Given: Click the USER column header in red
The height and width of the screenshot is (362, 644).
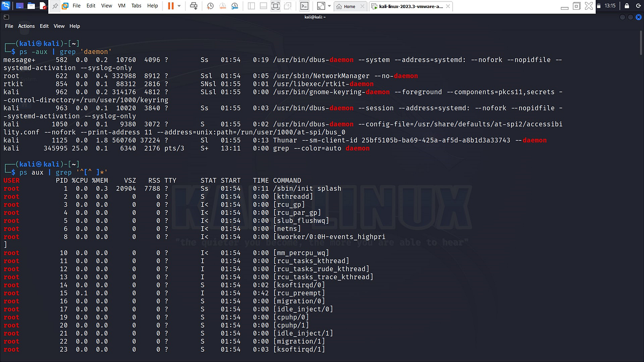Looking at the screenshot, I should coord(11,180).
